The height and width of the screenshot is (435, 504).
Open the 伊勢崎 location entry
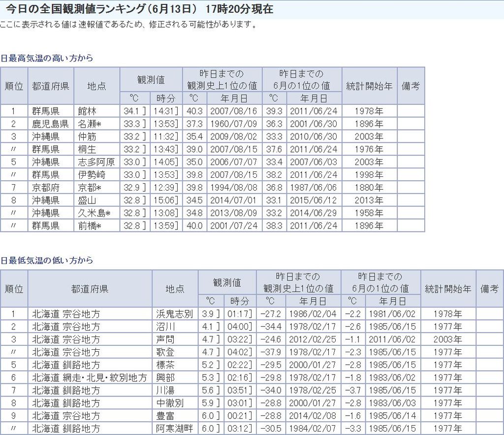pos(91,175)
